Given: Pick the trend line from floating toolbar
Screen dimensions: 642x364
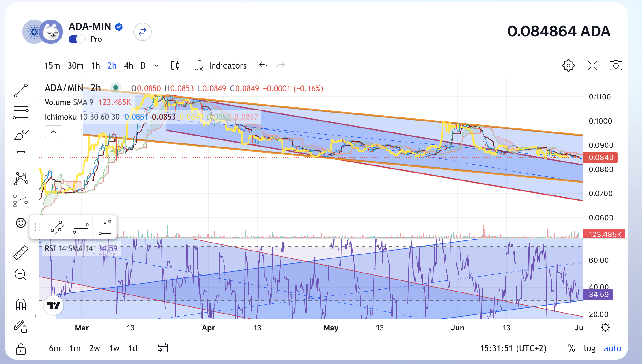Looking at the screenshot, I should [57, 227].
